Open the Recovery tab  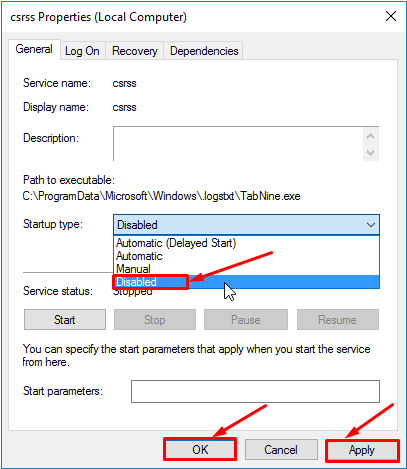coord(135,51)
